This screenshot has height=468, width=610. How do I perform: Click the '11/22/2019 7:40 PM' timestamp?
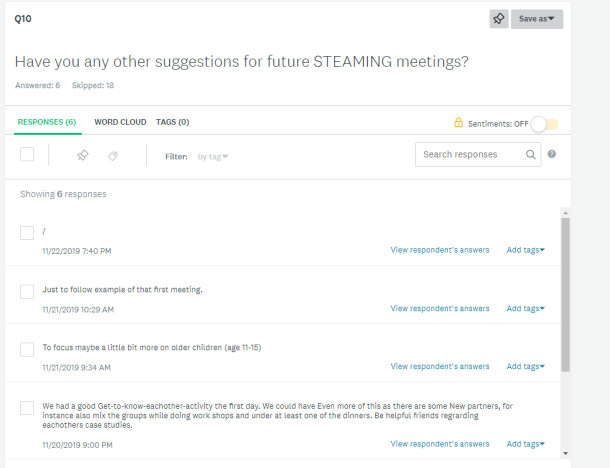77,251
